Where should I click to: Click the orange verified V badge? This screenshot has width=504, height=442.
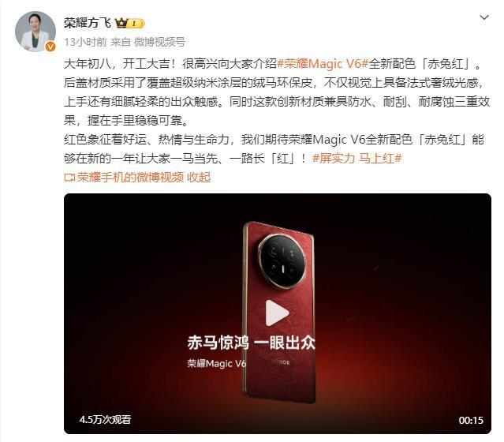[50, 47]
